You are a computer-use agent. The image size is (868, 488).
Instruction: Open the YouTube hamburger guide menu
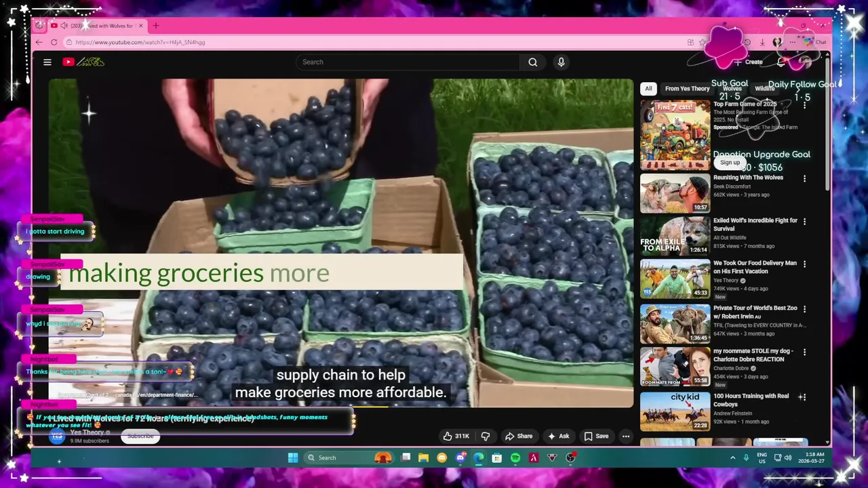click(x=47, y=62)
